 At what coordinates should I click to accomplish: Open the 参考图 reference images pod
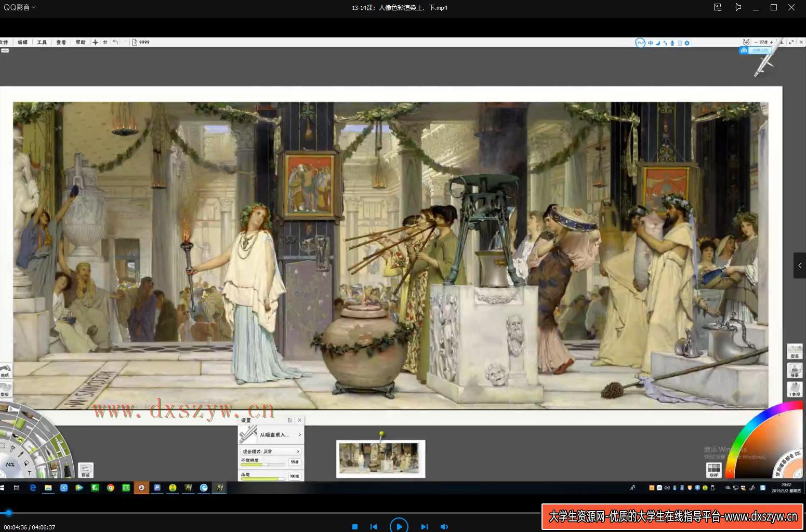(795, 390)
